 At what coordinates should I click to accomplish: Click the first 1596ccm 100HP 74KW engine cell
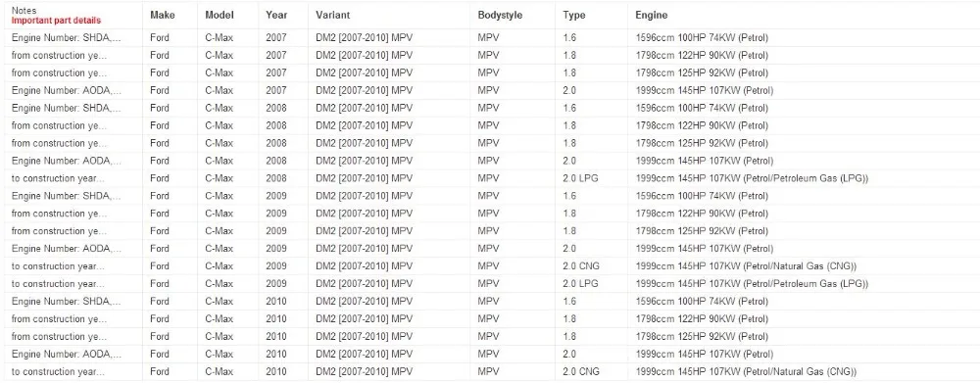(x=702, y=37)
